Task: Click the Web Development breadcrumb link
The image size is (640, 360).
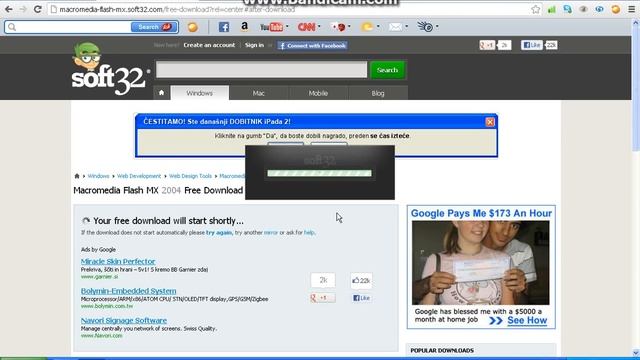Action: click(x=139, y=176)
